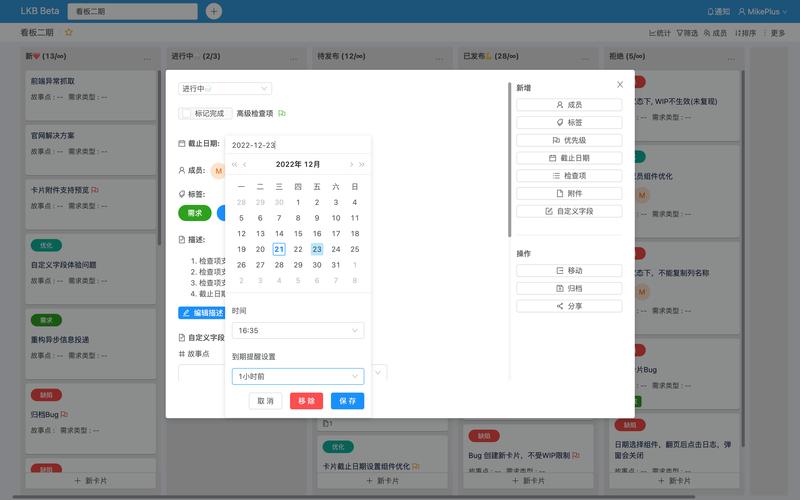Click the date input showing 2022-12-23
The width and height of the screenshot is (800, 500).
pos(298,145)
